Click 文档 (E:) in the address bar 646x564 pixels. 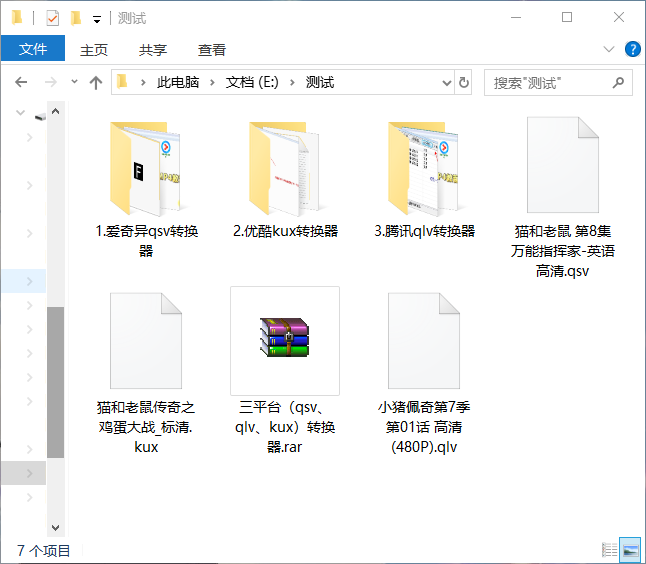pos(252,82)
